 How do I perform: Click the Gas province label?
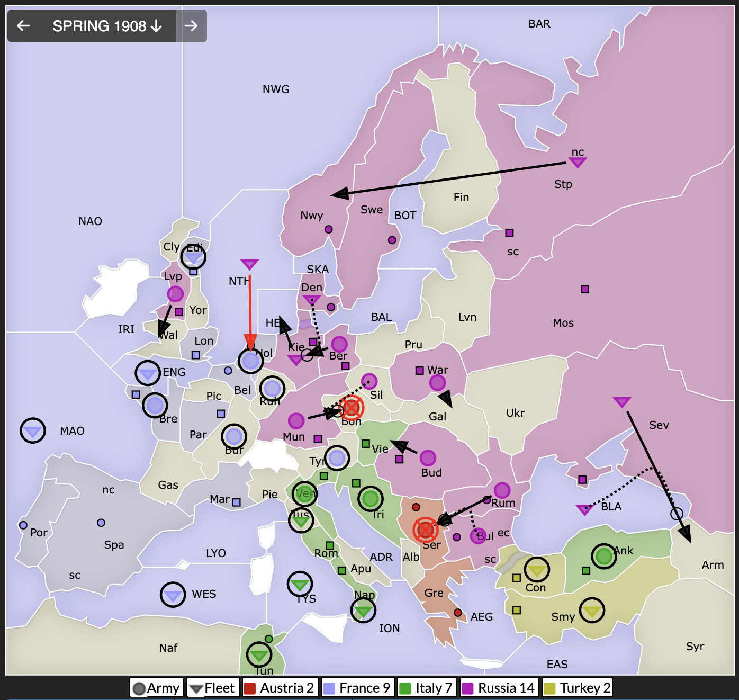pos(168,485)
